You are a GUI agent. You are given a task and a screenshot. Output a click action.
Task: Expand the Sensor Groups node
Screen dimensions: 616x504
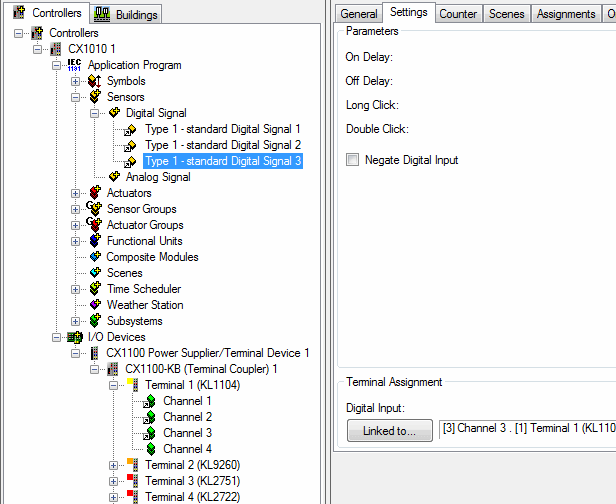pyautogui.click(x=75, y=209)
